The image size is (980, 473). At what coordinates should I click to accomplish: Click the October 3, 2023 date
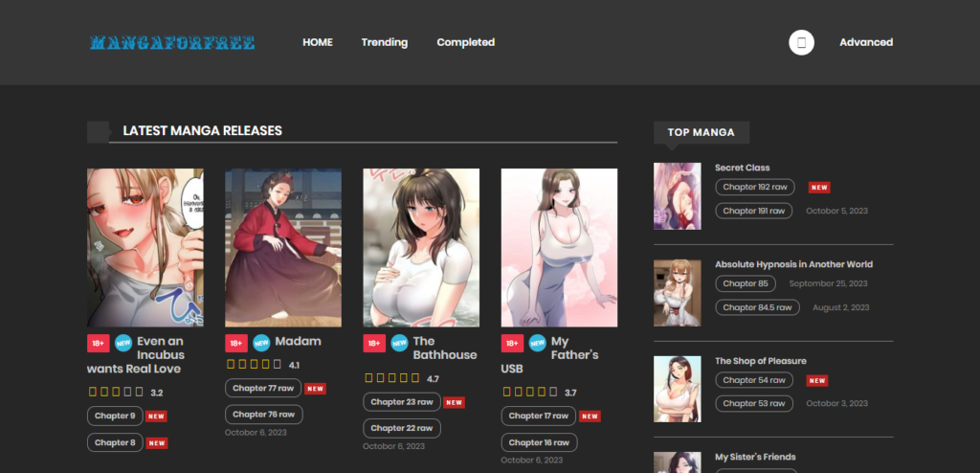click(x=836, y=404)
